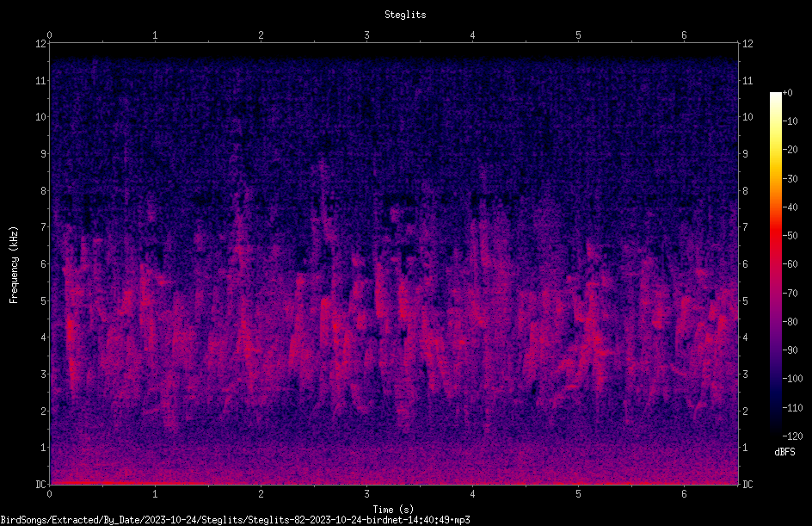Screen dimensions: 812x526
Task: Click the mp3 file path text at bottom
Action: (235, 520)
